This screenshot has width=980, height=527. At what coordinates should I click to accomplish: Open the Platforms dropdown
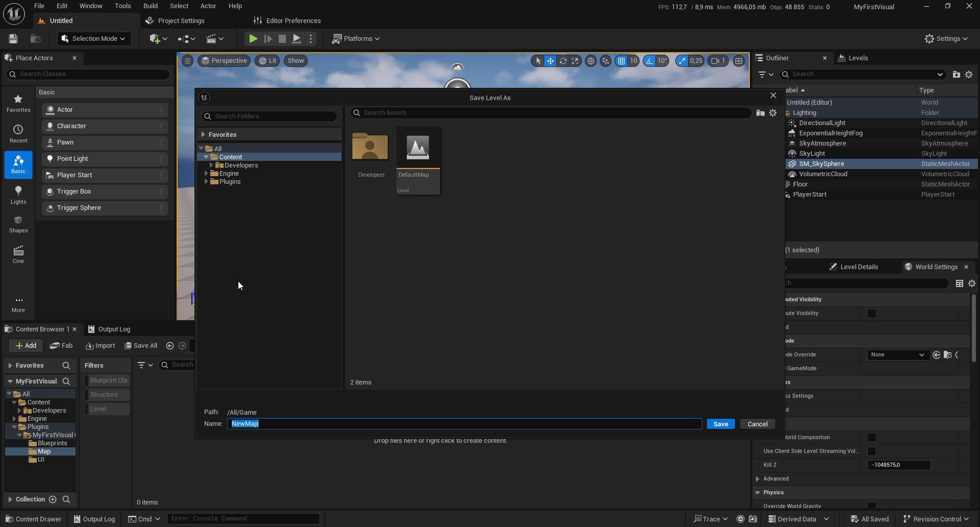pyautogui.click(x=356, y=39)
